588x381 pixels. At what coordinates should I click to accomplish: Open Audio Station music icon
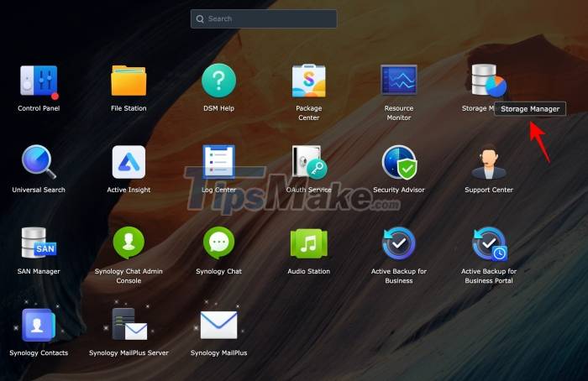tap(308, 243)
